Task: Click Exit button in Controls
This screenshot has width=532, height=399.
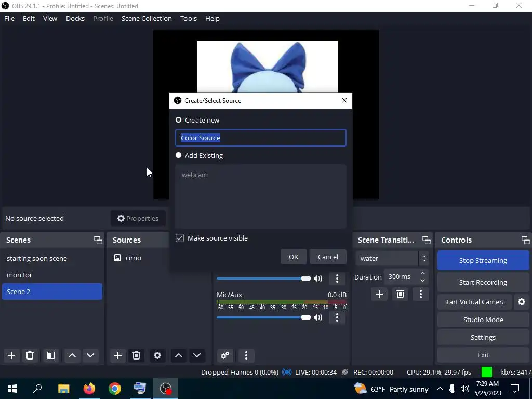Action: tap(483, 355)
